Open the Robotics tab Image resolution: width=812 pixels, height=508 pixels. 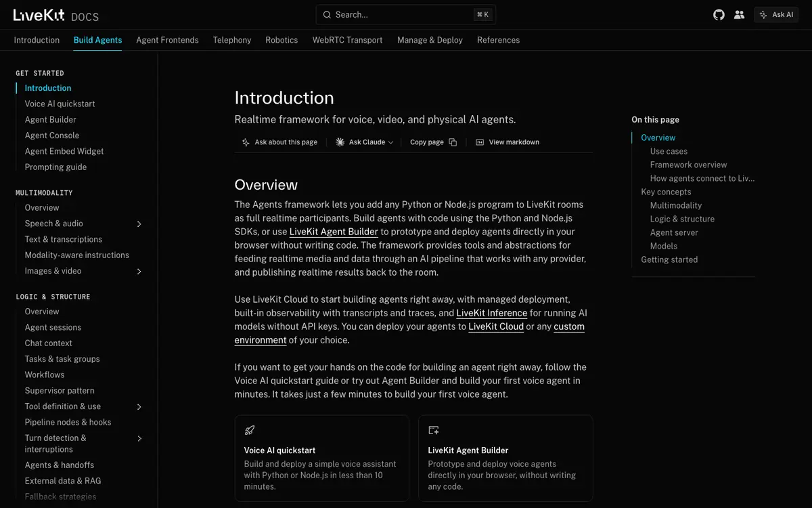281,40
